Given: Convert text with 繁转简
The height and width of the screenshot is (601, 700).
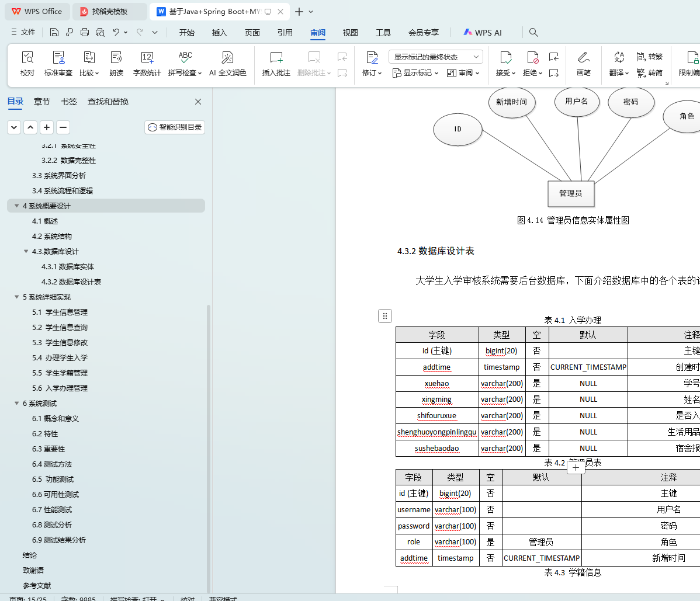Looking at the screenshot, I should click(x=650, y=73).
